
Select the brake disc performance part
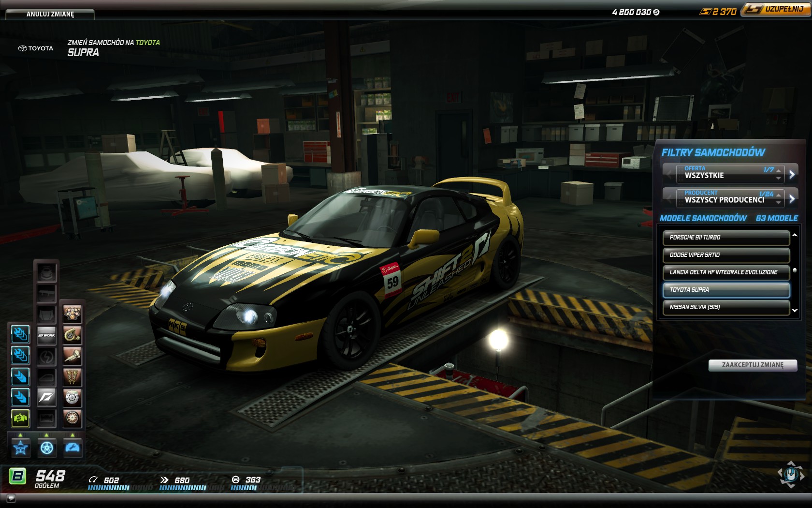click(x=72, y=397)
